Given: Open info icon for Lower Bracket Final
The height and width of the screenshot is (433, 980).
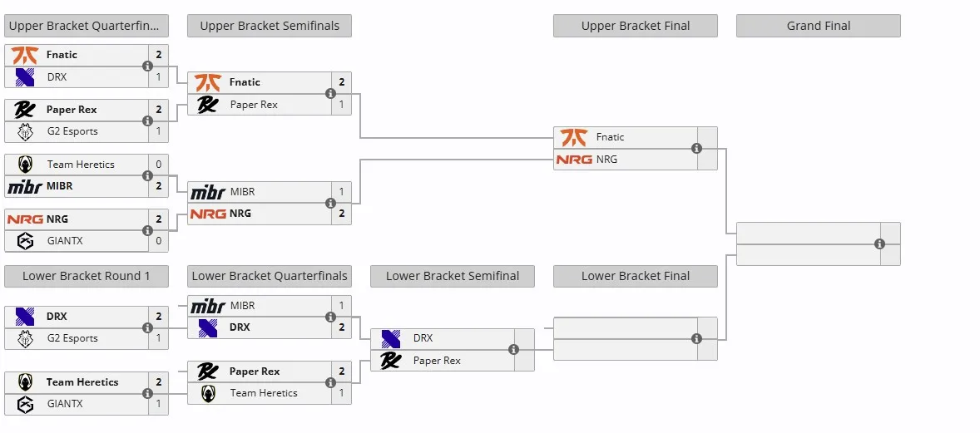Looking at the screenshot, I should tap(697, 338).
